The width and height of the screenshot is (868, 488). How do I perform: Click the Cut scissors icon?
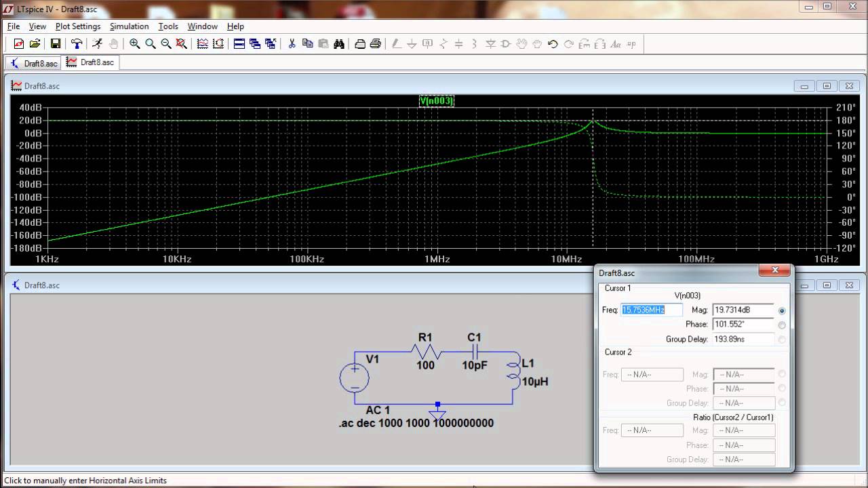point(292,43)
